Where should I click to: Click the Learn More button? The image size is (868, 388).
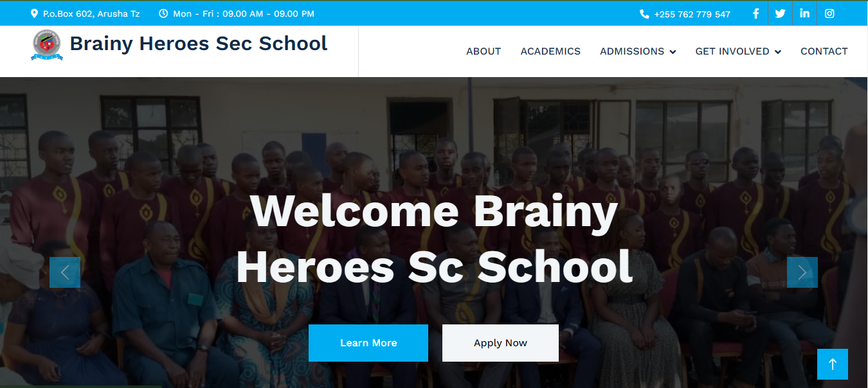368,343
